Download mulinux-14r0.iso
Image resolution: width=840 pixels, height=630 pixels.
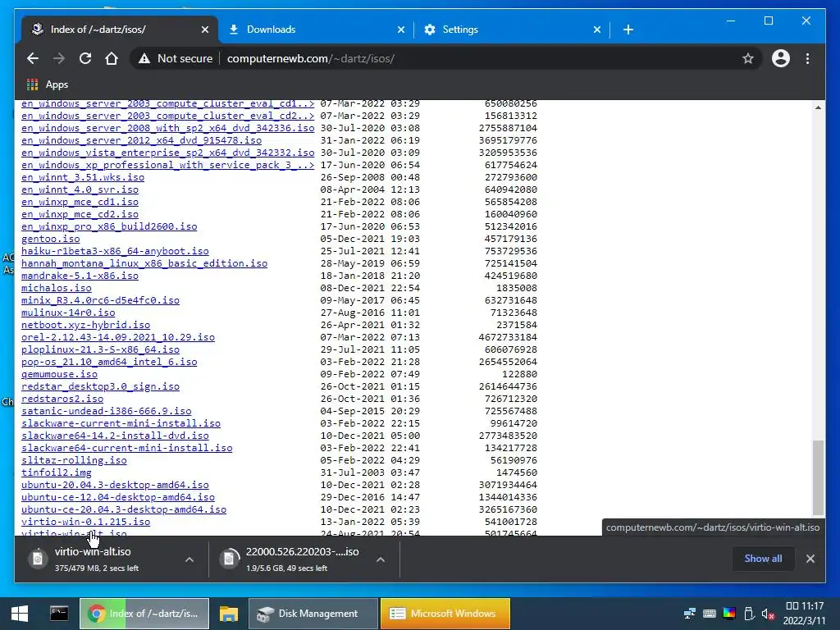[x=68, y=313]
